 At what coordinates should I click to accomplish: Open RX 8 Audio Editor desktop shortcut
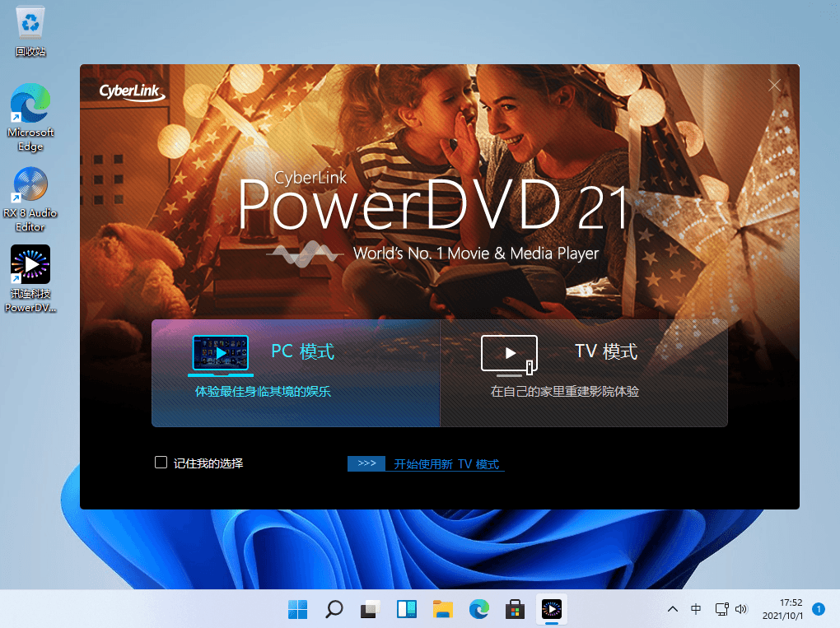30,199
